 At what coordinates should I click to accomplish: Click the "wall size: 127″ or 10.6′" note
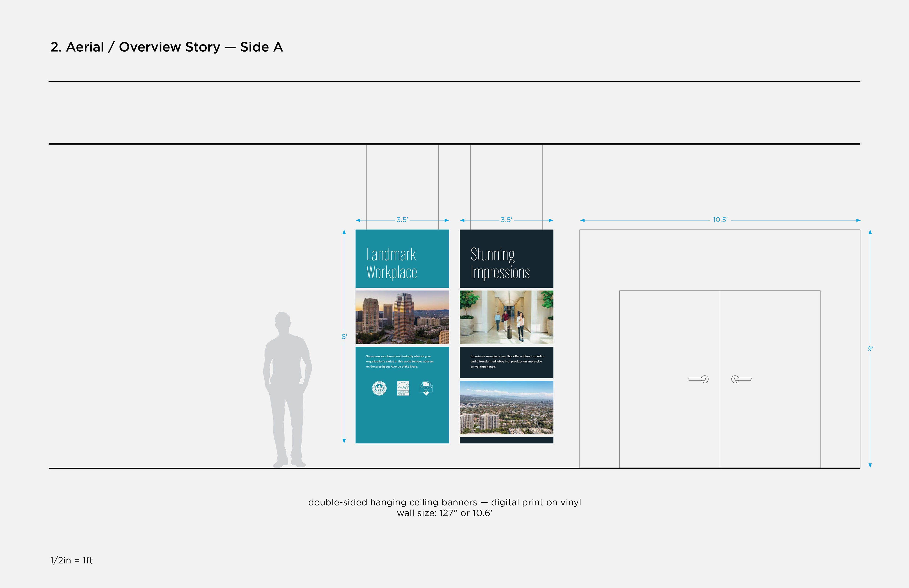445,513
